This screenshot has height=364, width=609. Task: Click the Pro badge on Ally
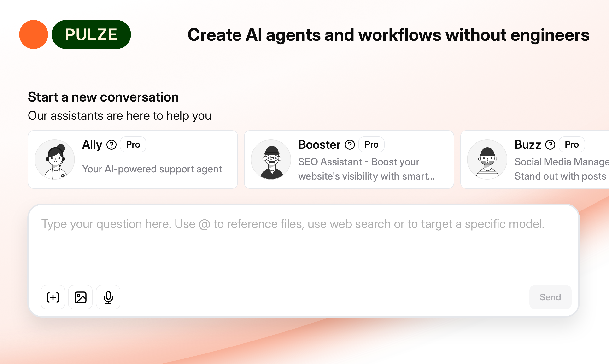(x=133, y=144)
